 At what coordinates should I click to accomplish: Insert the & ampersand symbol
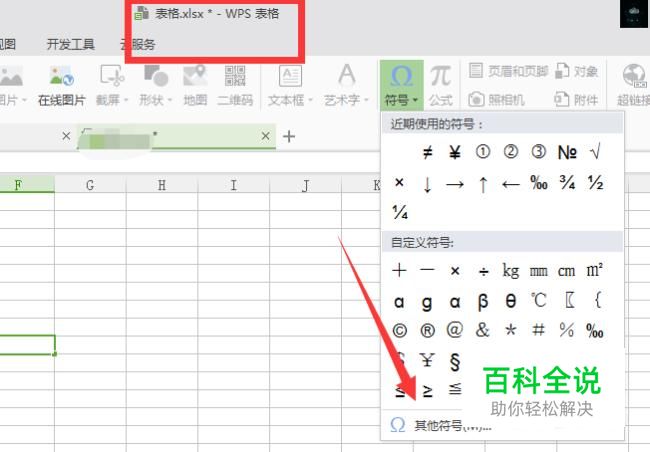[483, 330]
